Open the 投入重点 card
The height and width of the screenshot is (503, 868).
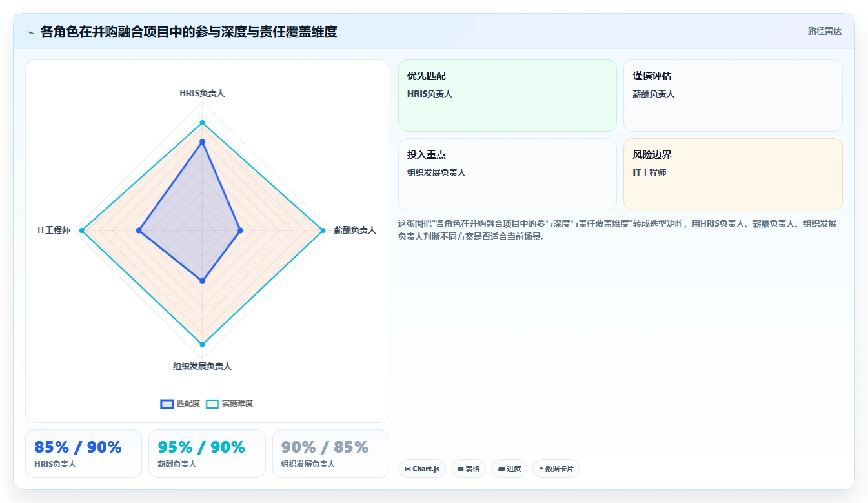pos(507,174)
